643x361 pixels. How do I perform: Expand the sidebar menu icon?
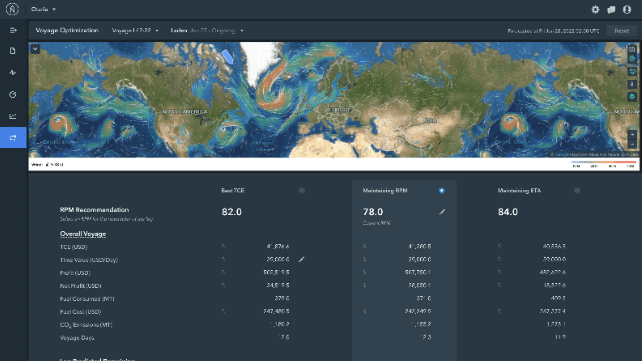coord(13,30)
